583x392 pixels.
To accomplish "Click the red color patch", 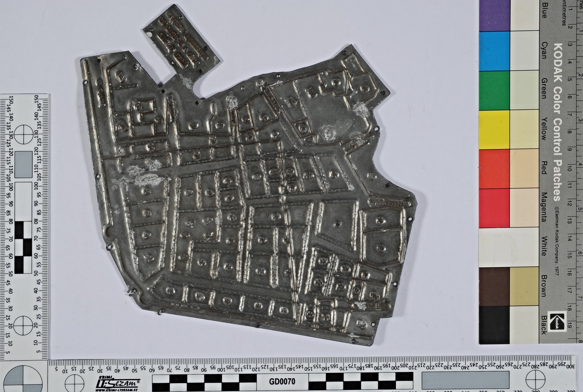I will click(x=494, y=169).
